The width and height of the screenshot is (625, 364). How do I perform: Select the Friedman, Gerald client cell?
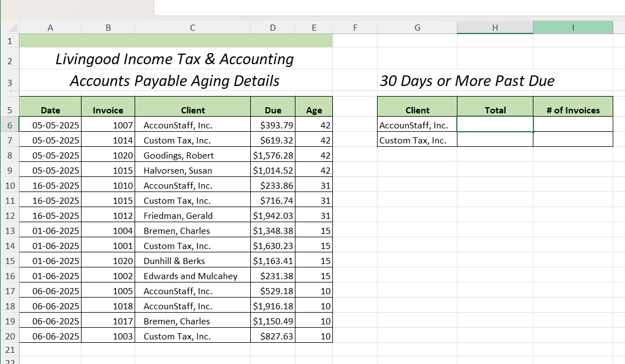click(x=193, y=215)
